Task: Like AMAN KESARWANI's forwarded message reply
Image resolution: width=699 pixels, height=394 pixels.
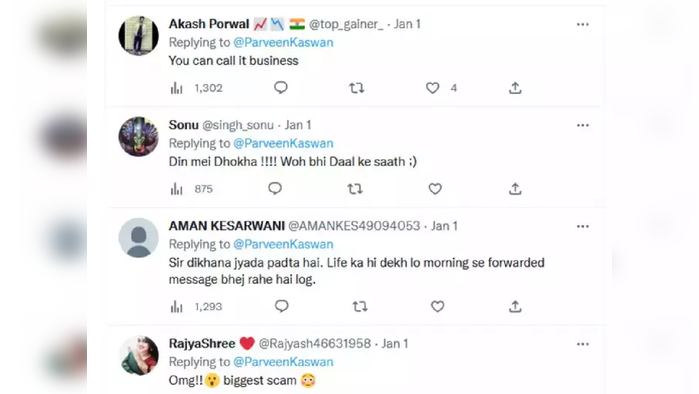Action: 437,307
